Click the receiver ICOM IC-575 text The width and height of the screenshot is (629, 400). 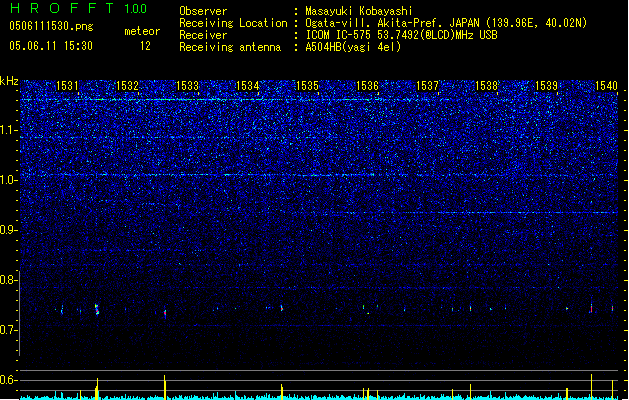(339, 35)
